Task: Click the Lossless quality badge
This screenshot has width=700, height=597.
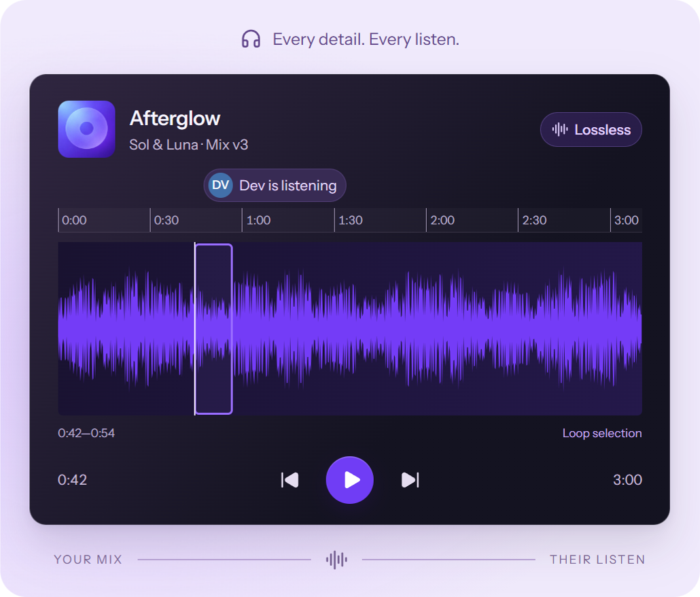Action: (x=591, y=129)
